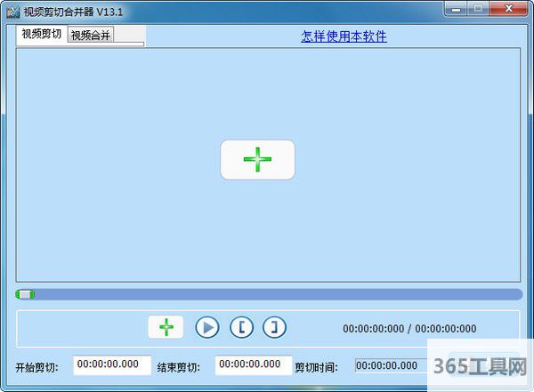Click the 视频剪切合并器 V13.1 title text
Image resolution: width=534 pixels, height=392 pixels.
point(73,10)
